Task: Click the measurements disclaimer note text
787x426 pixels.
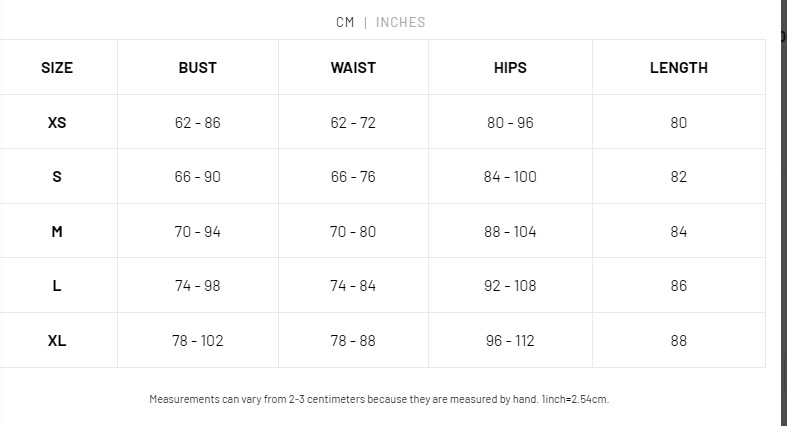Action: (379, 399)
